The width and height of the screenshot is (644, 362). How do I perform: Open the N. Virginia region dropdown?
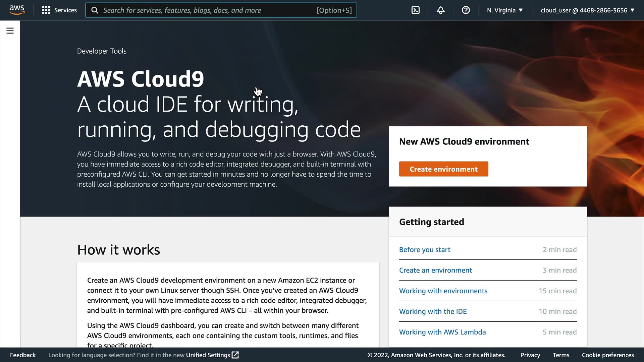click(x=504, y=10)
